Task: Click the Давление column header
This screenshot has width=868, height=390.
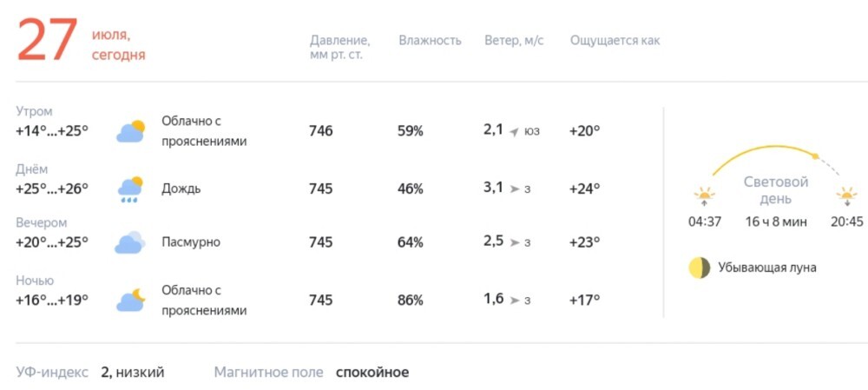Action: 340,48
